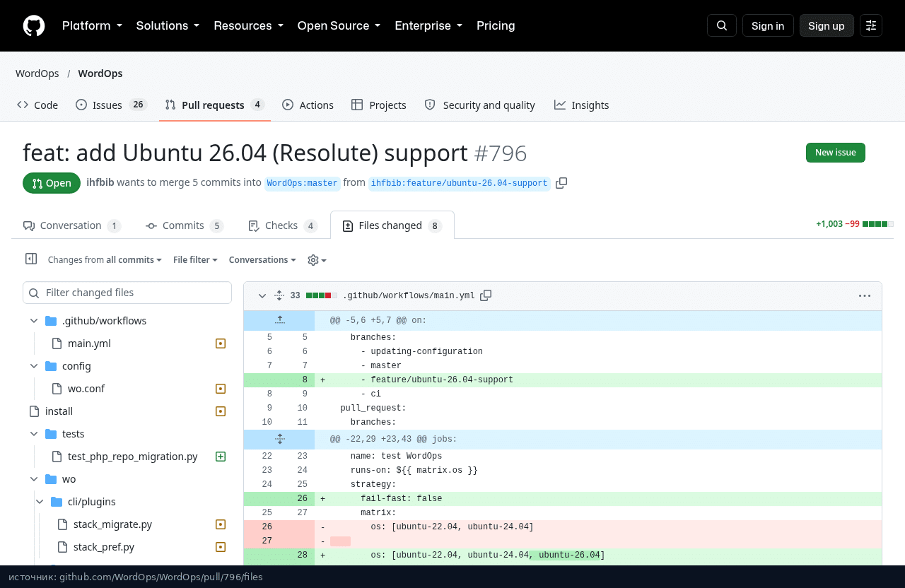
Task: Select main.yml in file tree
Action: tap(89, 343)
